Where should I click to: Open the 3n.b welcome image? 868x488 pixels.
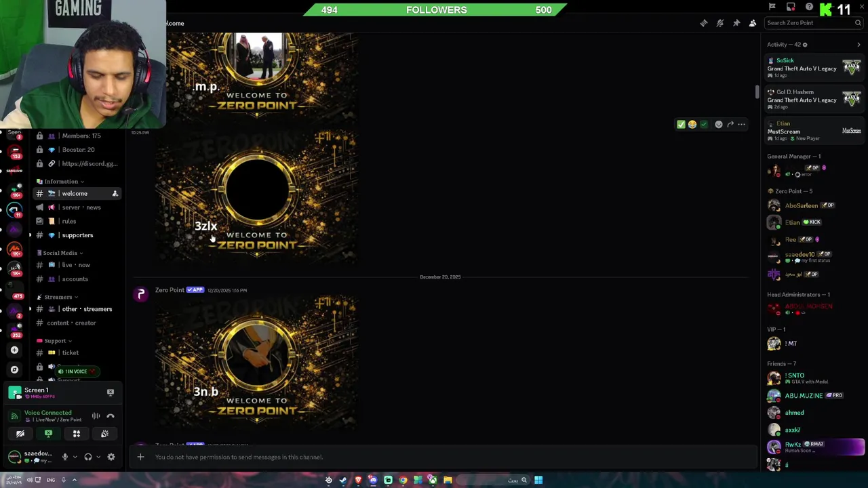tap(256, 362)
